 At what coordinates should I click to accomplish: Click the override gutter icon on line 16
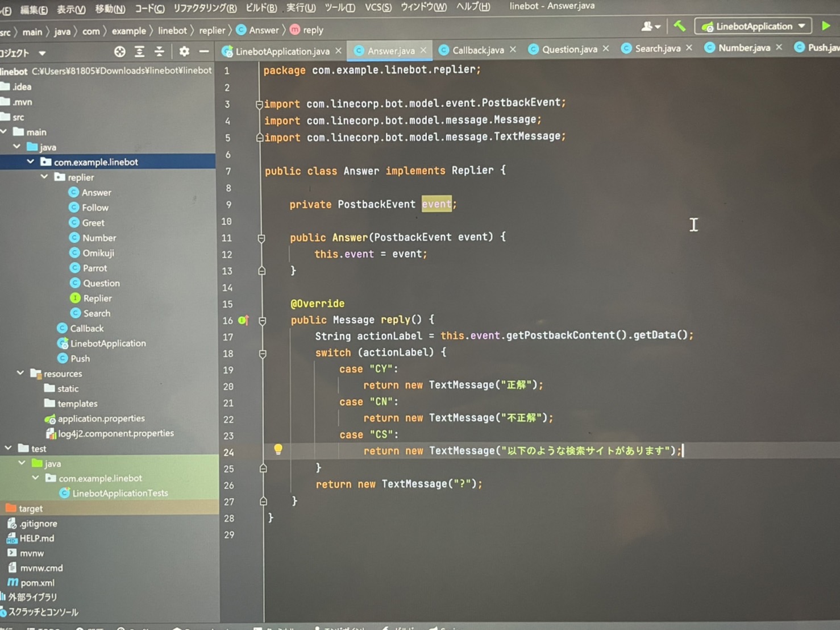[x=243, y=321]
